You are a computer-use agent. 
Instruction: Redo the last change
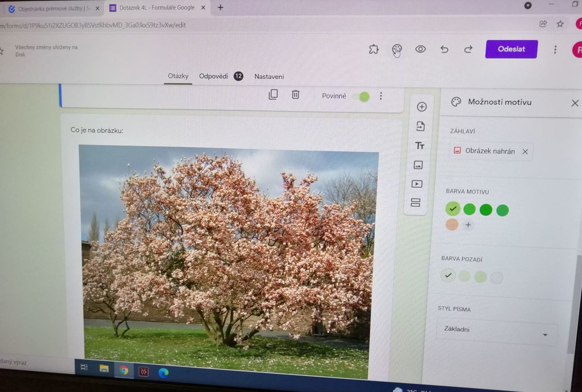tap(468, 49)
